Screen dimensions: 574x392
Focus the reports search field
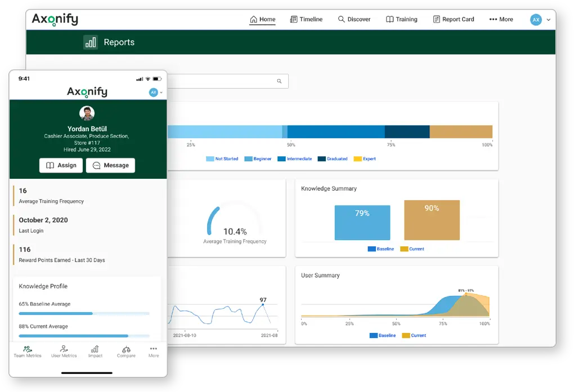tap(228, 81)
